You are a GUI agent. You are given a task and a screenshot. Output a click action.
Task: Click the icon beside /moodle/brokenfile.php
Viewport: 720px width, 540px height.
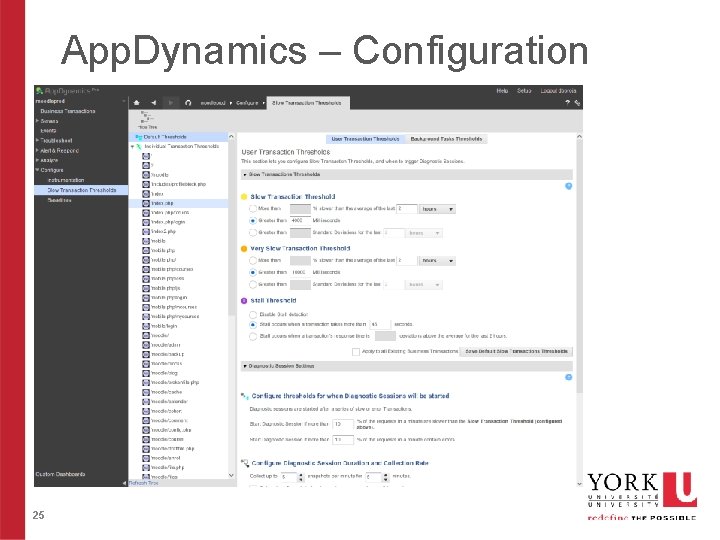[146, 382]
